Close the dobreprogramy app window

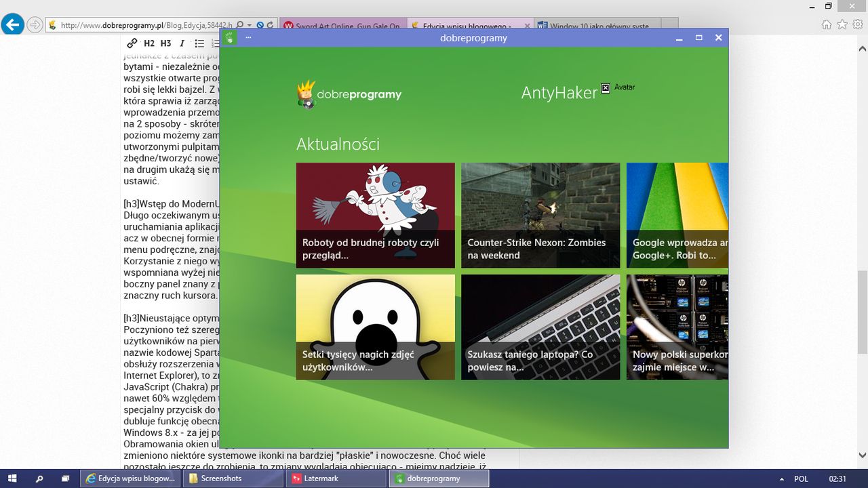click(x=719, y=38)
